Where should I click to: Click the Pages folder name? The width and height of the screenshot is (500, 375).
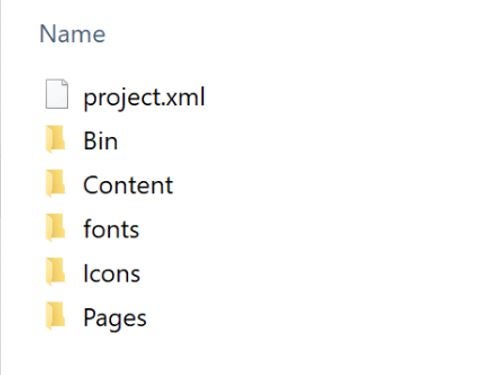click(115, 319)
